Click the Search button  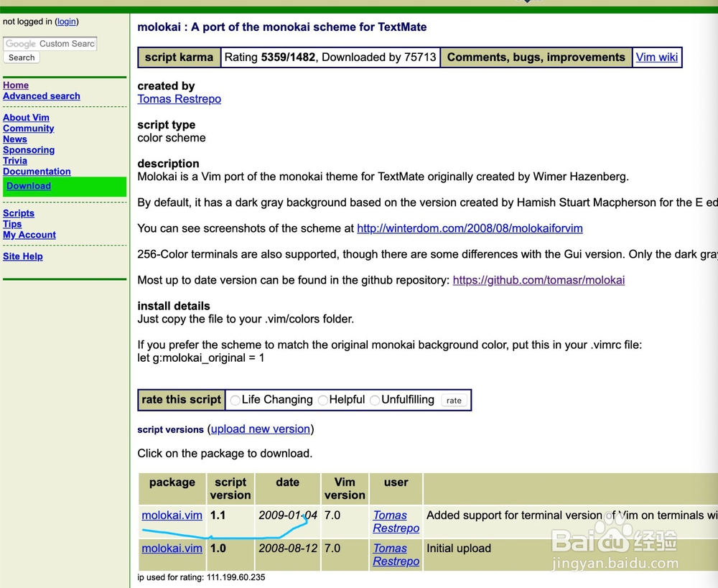[22, 57]
